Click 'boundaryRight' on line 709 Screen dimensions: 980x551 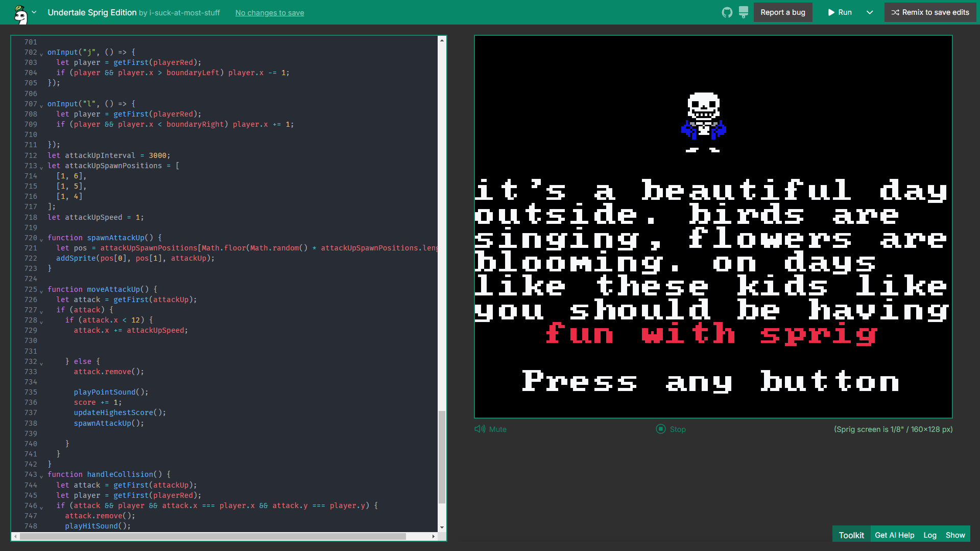pos(195,124)
